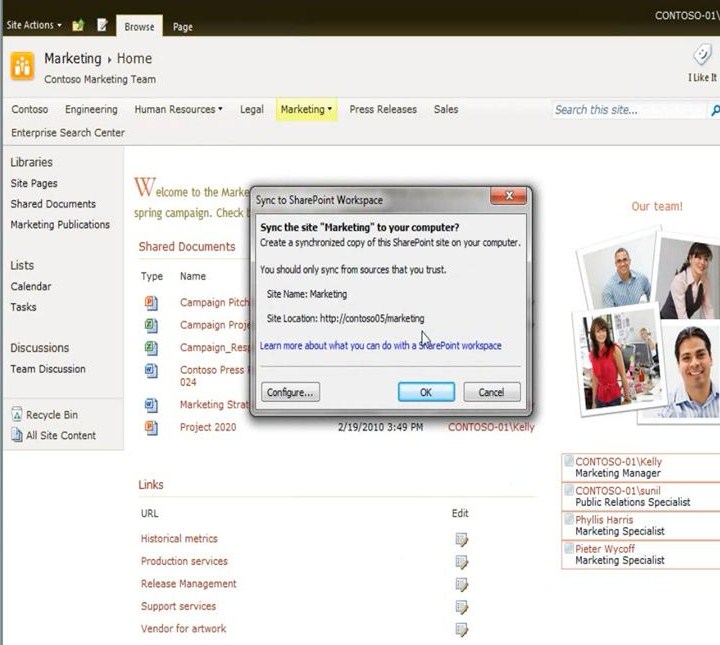
Task: Click the Marketing breadcrumb title
Action: coord(73,58)
